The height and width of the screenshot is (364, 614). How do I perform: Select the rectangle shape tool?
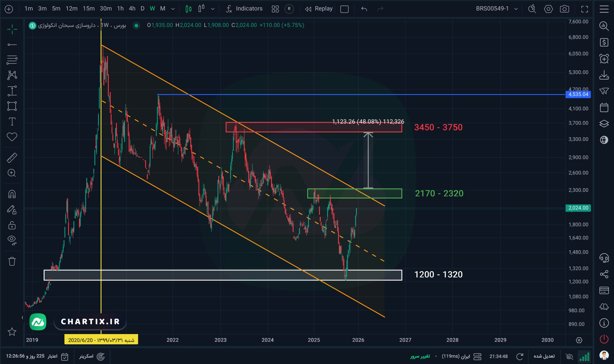coord(12,106)
